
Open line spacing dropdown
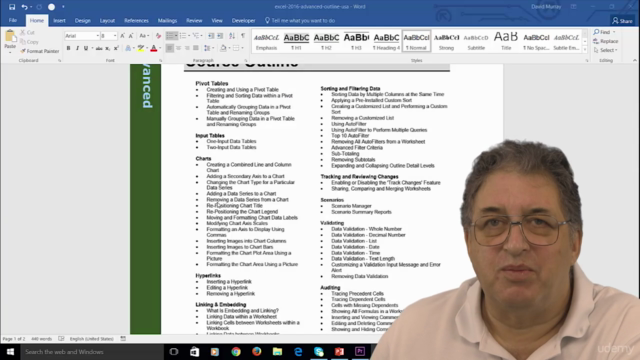coord(209,48)
